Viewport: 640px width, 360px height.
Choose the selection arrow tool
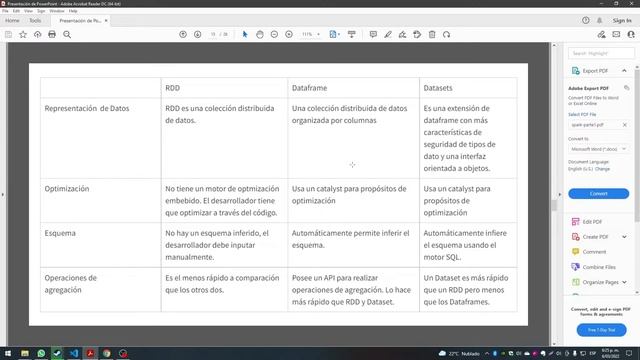click(245, 35)
